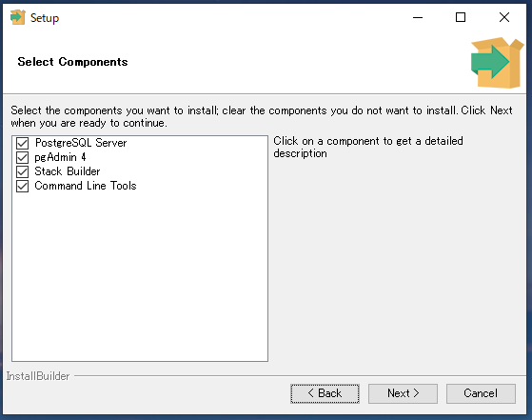The height and width of the screenshot is (420, 532).
Task: Select the pgAdmin 4 component label
Action: coord(60,157)
